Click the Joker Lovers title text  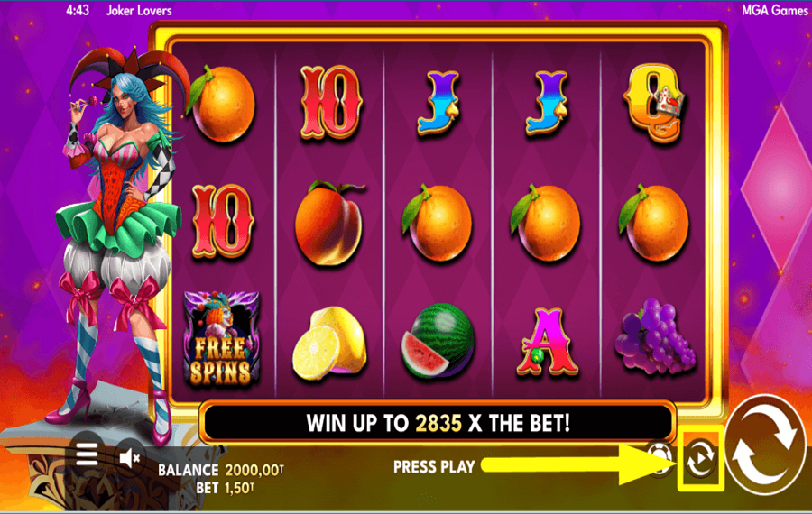tap(139, 10)
